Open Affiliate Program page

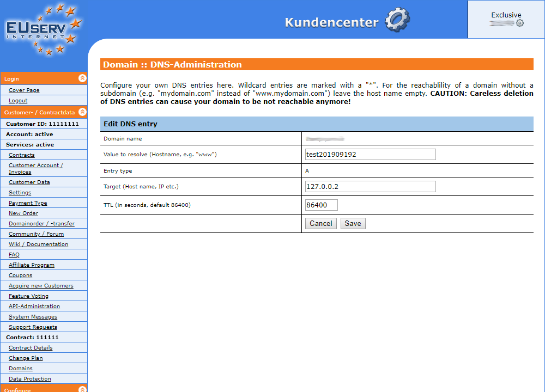pyautogui.click(x=32, y=265)
